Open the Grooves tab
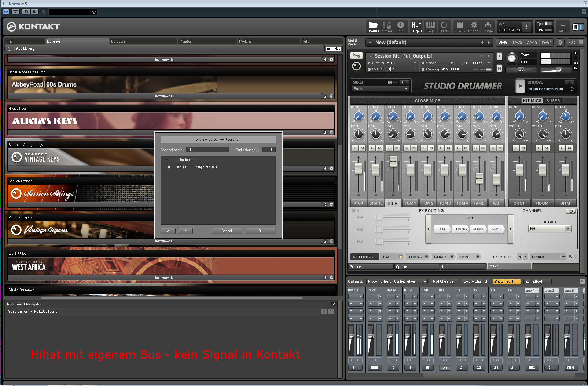588x386 pixels. pos(370,267)
